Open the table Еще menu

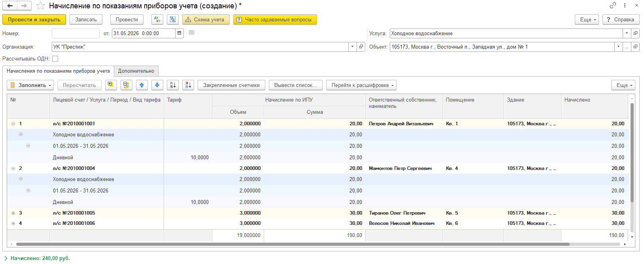click(625, 85)
